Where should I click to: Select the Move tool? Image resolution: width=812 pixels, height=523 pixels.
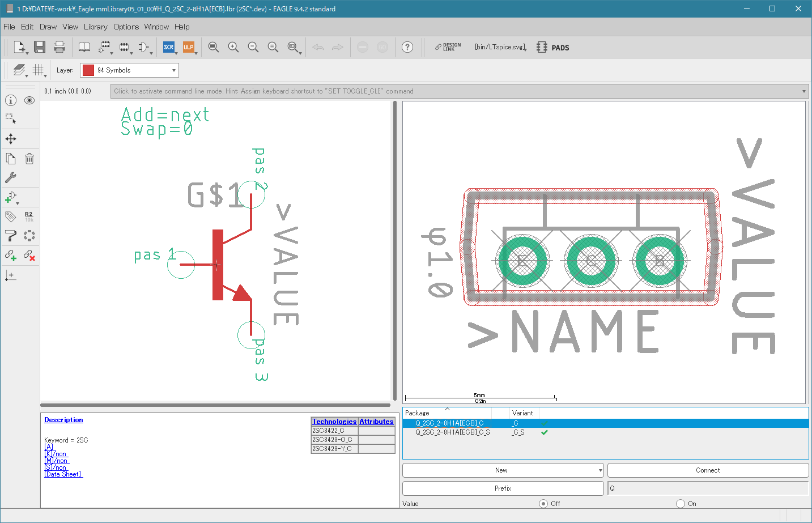(11, 139)
